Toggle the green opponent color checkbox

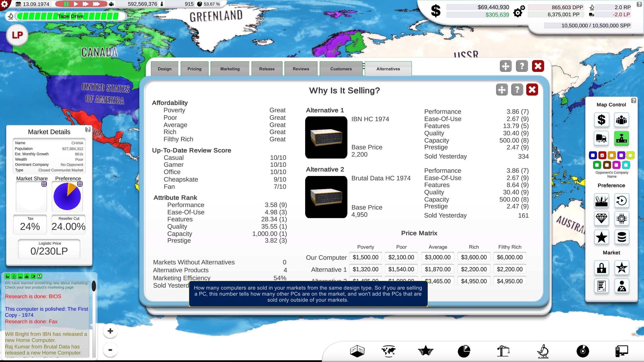click(597, 165)
